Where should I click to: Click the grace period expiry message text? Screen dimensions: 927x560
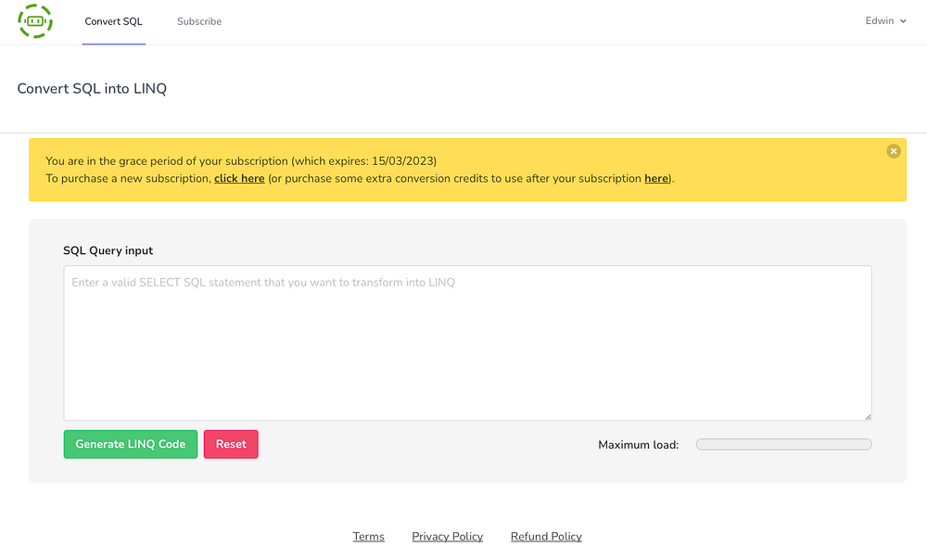pos(241,161)
